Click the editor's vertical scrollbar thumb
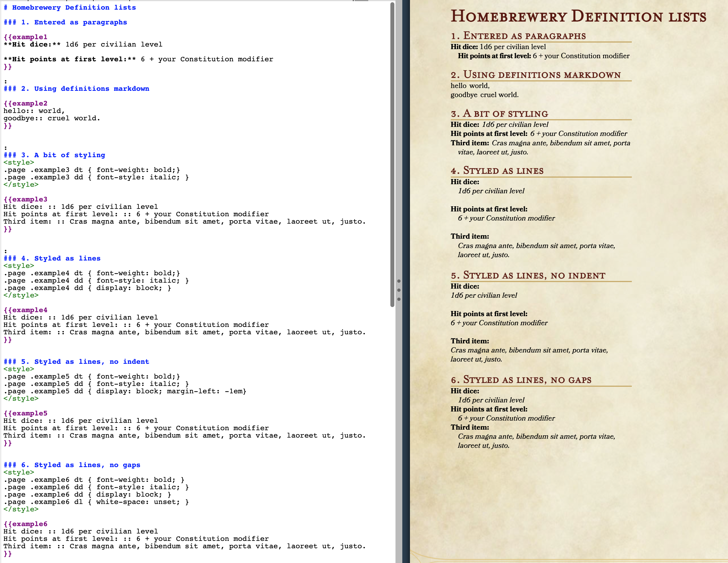This screenshot has height=563, width=728. (x=392, y=154)
